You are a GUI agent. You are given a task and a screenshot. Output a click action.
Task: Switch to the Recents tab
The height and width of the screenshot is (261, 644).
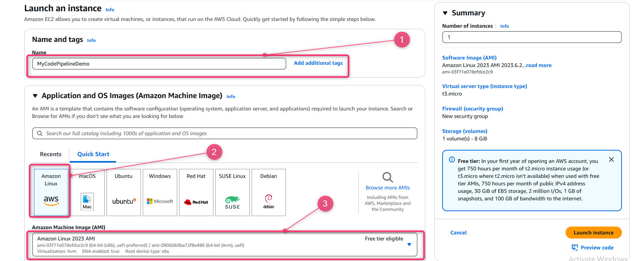click(50, 154)
